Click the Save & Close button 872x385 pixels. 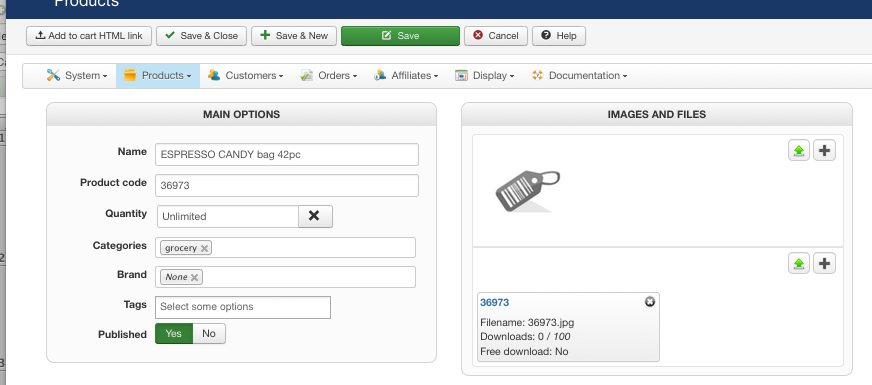[201, 36]
